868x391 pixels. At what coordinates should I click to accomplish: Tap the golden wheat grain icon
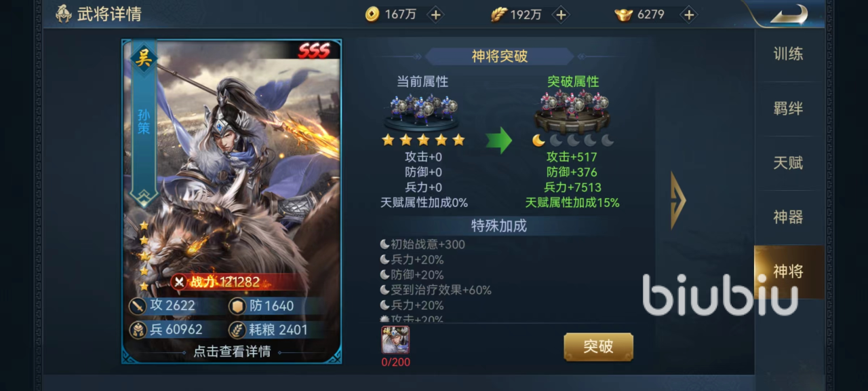[498, 14]
